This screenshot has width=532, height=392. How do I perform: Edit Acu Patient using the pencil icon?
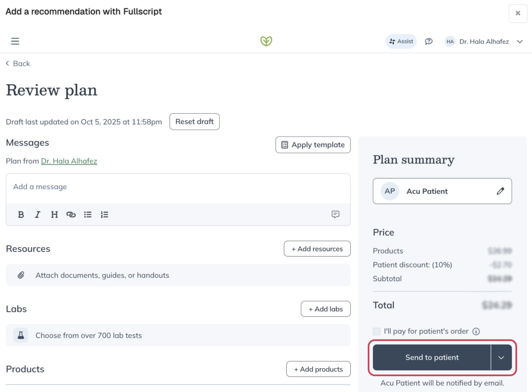tap(500, 191)
